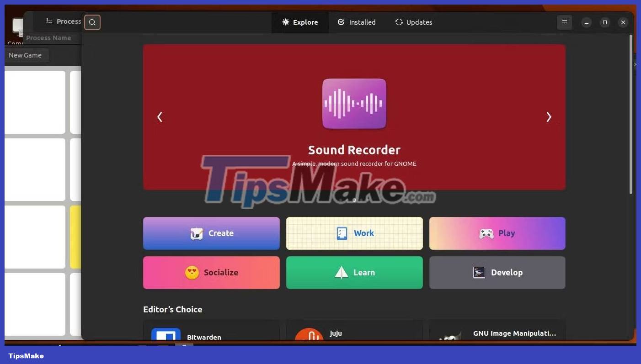Open the Develop category
Viewport: 641px width, 364px height.
[497, 273]
